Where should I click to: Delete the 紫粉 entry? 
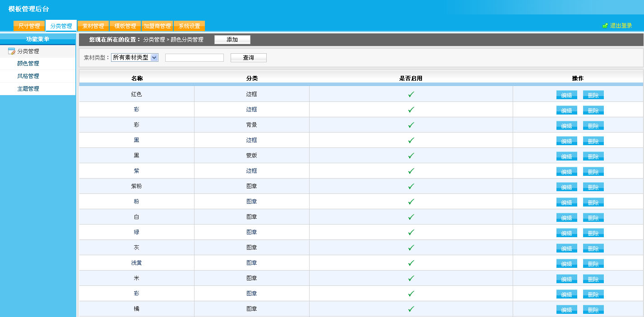pyautogui.click(x=593, y=187)
